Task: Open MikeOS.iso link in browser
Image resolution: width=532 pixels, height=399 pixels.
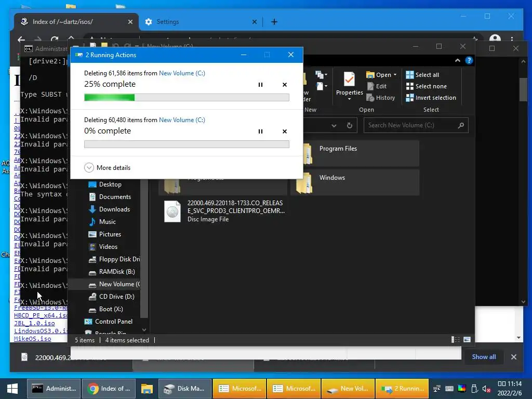Action: tap(33, 339)
